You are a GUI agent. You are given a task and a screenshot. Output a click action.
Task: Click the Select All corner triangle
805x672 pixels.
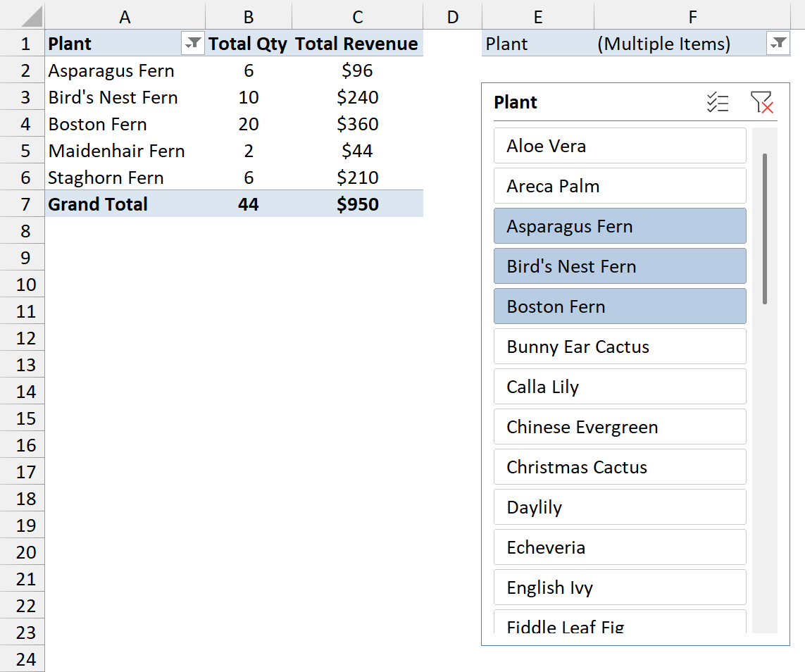[32, 16]
